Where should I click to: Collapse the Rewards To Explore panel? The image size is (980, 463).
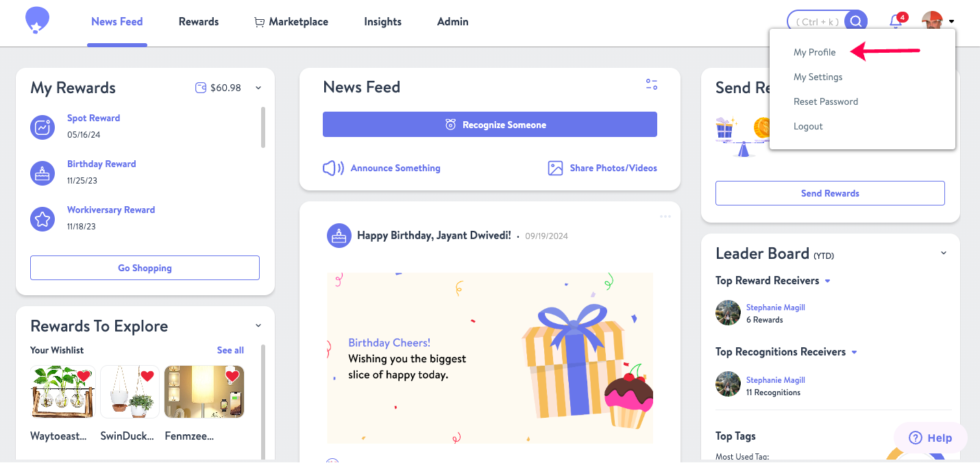pos(258,325)
